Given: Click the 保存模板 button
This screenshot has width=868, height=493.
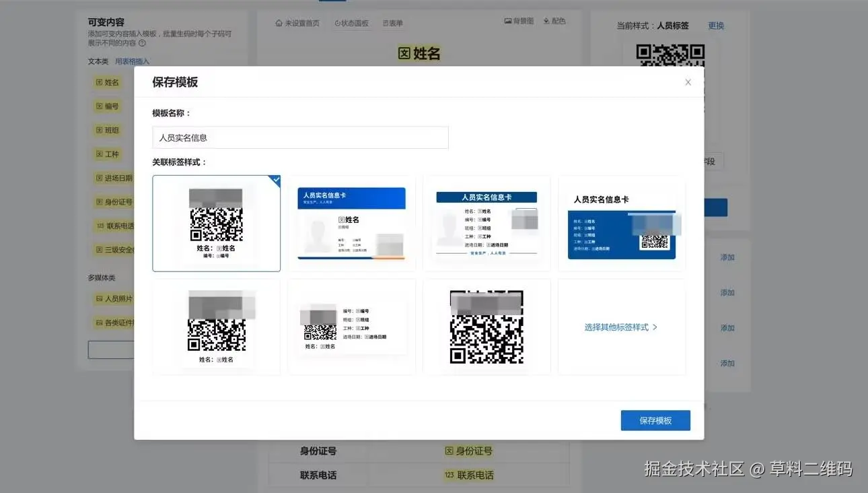Looking at the screenshot, I should tap(655, 420).
